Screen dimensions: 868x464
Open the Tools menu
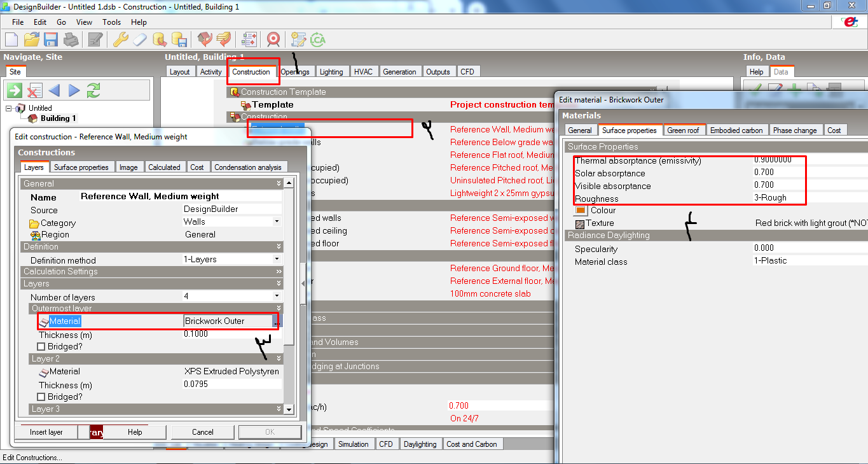pyautogui.click(x=111, y=22)
